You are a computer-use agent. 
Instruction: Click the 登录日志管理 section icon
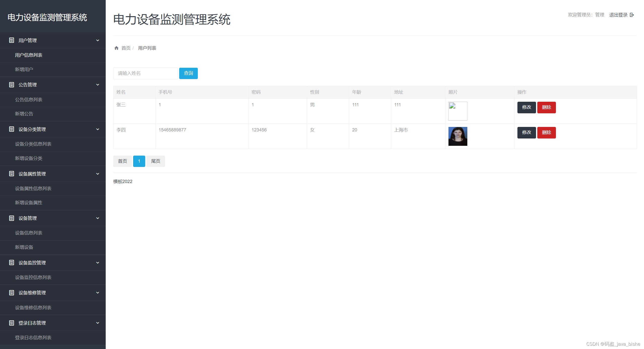[12, 323]
